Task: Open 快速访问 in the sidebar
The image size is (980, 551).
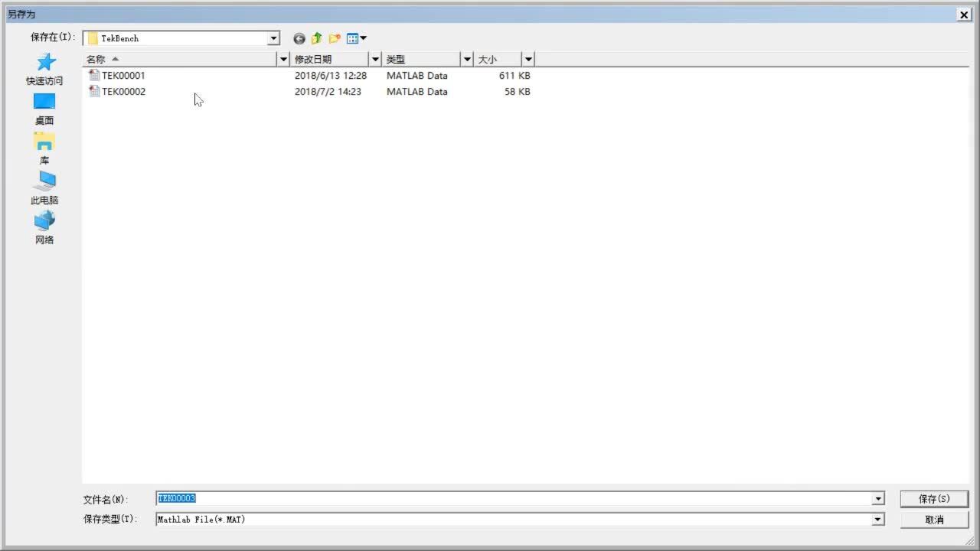Action: coord(44,69)
